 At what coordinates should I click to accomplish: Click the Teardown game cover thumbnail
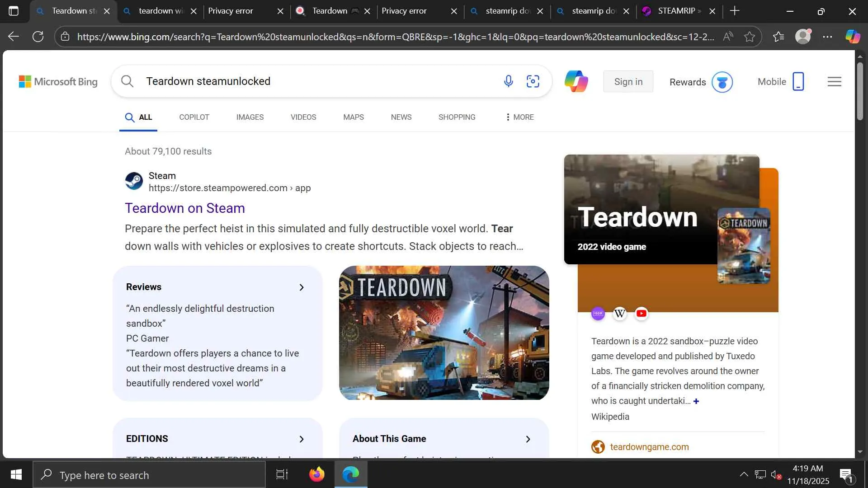(x=744, y=246)
